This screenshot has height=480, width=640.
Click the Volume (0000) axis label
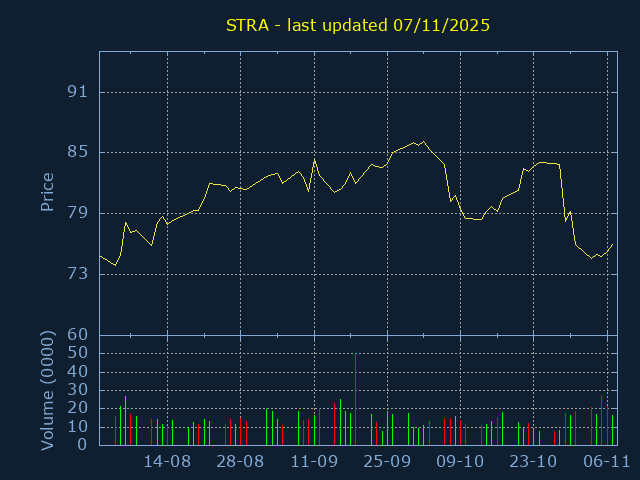[x=47, y=390]
